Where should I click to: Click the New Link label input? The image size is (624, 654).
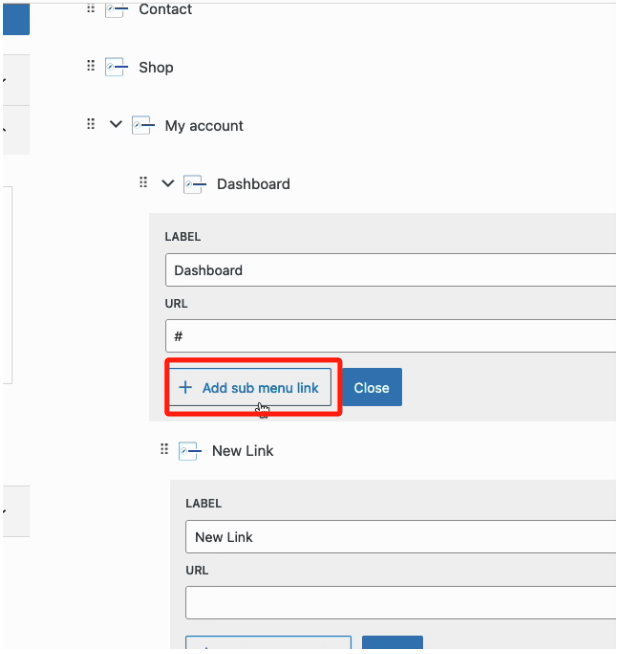click(x=400, y=537)
